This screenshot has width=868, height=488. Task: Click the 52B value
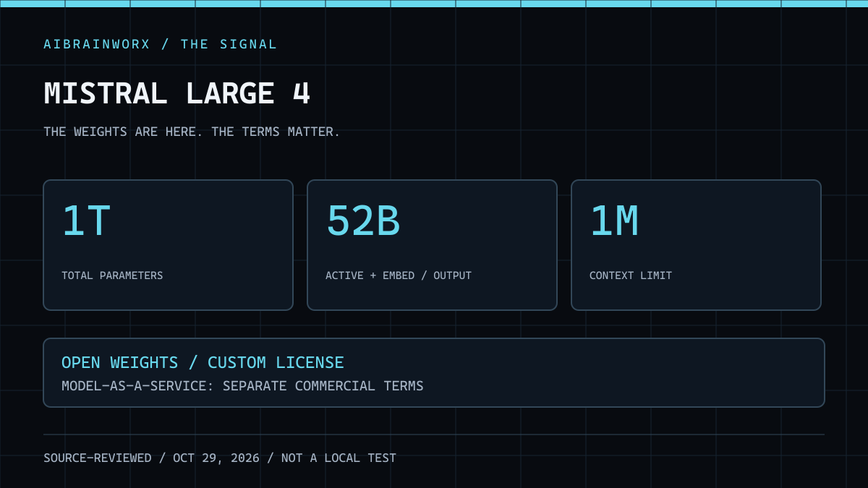pyautogui.click(x=363, y=221)
